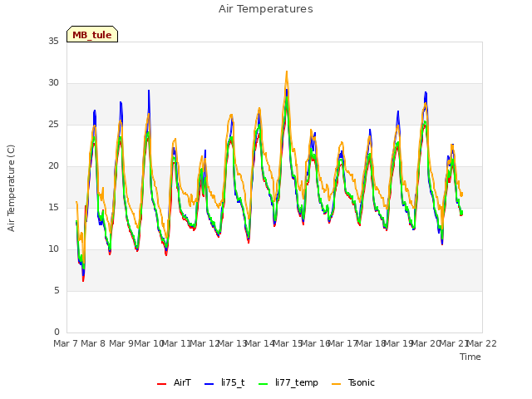The width and height of the screenshot is (532, 399).
Task: Click the Mar 8 x-axis label
Action: (93, 343)
